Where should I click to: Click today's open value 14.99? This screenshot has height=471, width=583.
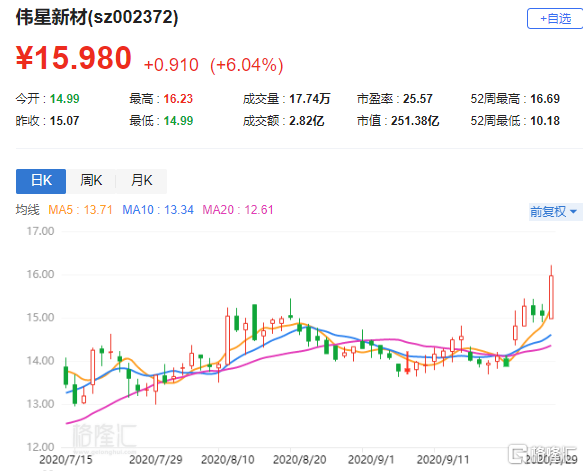(65, 99)
